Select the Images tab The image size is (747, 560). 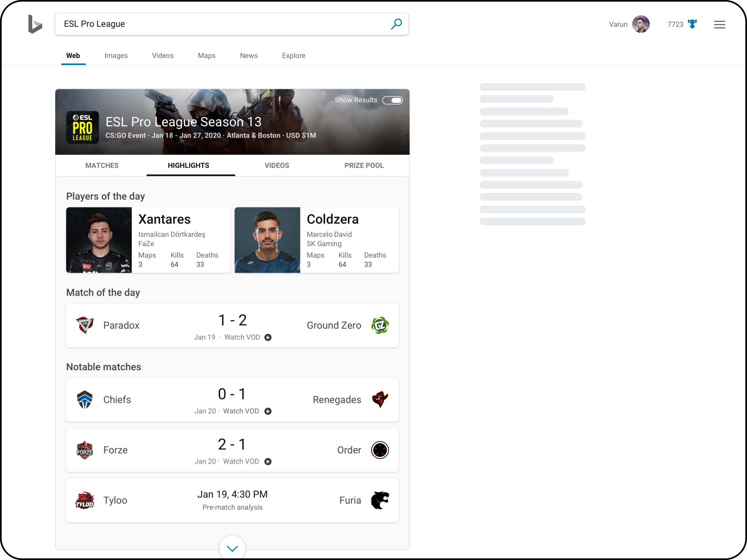tap(116, 56)
